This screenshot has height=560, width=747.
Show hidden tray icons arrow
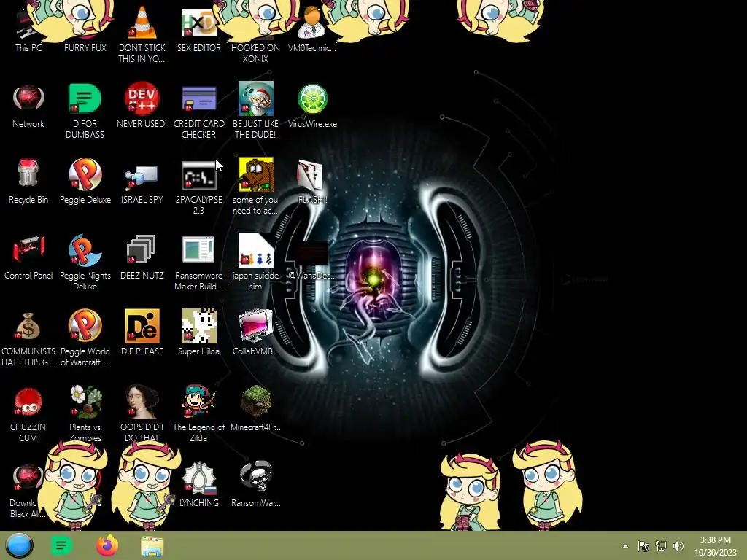(x=625, y=546)
